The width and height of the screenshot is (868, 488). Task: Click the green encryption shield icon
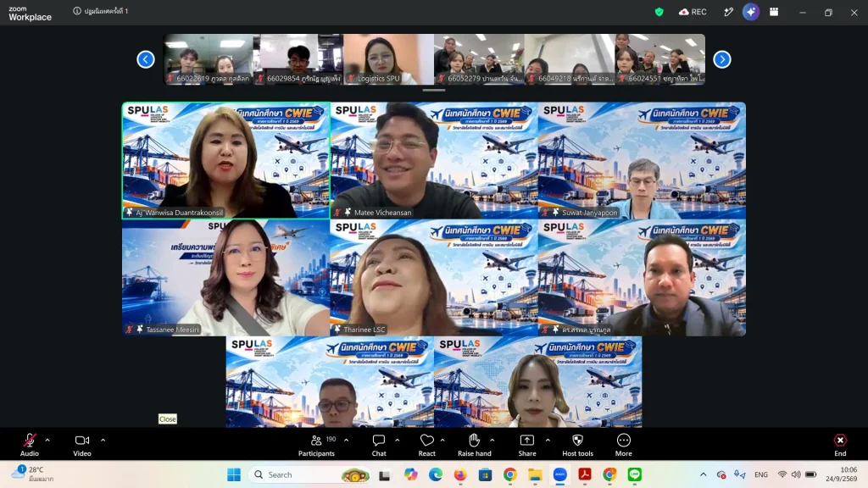659,12
